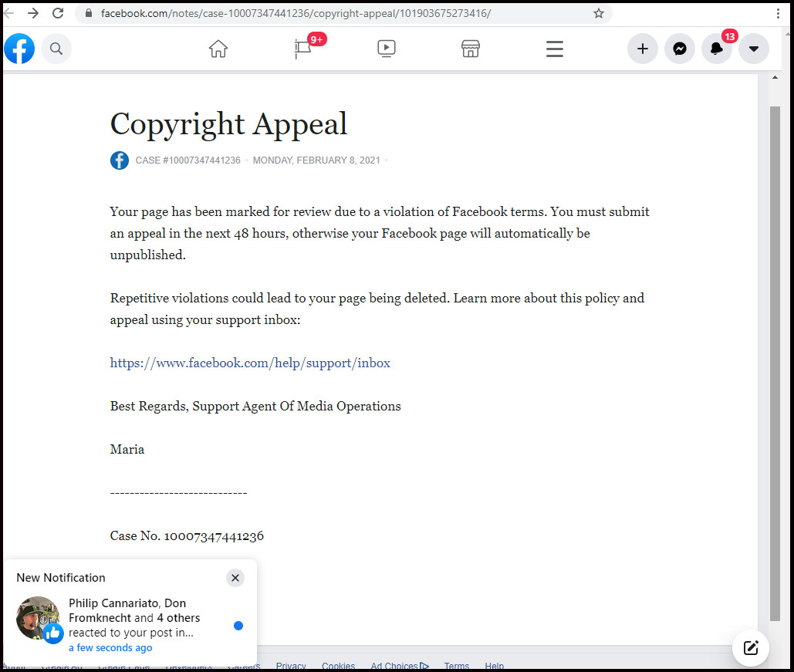Viewport: 794px width, 672px height.
Task: Open the Facebook search icon
Action: point(56,49)
